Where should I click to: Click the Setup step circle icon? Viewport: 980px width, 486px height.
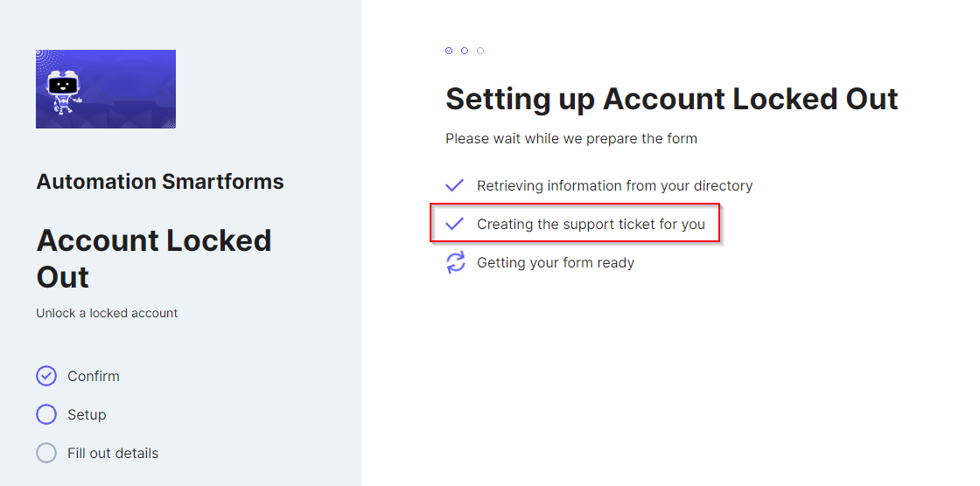[46, 415]
